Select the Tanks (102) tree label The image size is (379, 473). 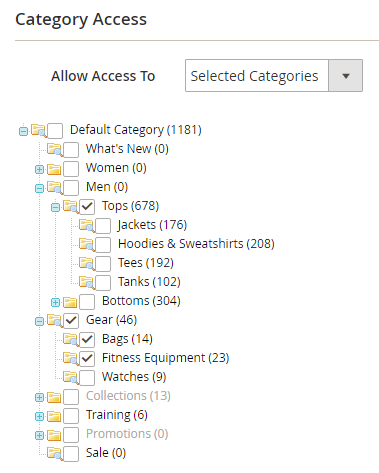(149, 282)
